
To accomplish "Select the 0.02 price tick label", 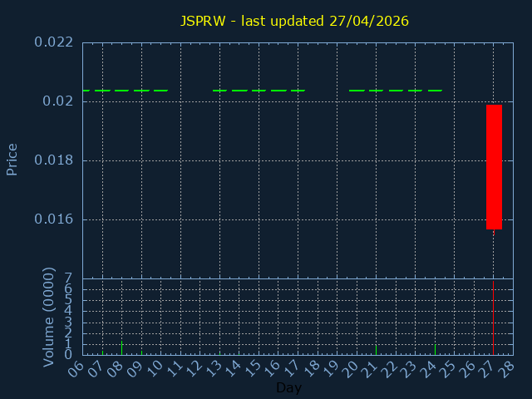I will point(59,101).
